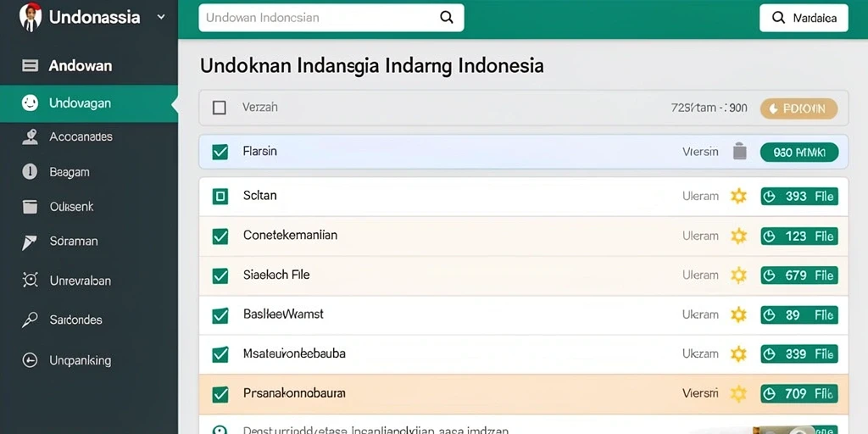
Task: Click the 123 File badge
Action: point(799,236)
